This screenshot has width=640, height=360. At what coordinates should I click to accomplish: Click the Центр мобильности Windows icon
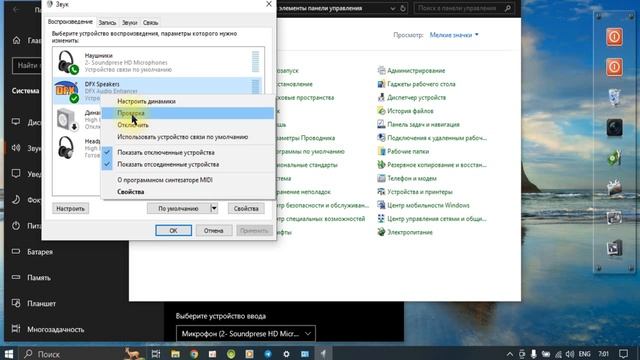(381, 205)
